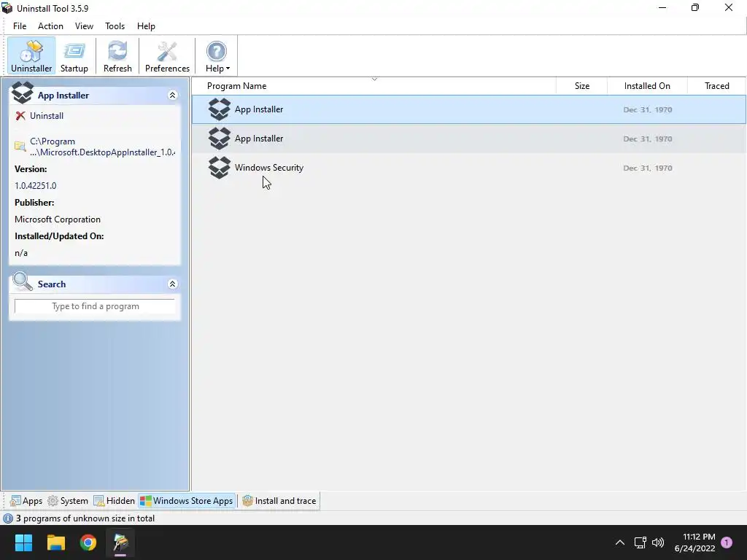Select the Windows Store Apps tab
This screenshot has width=747, height=560.
pos(187,501)
